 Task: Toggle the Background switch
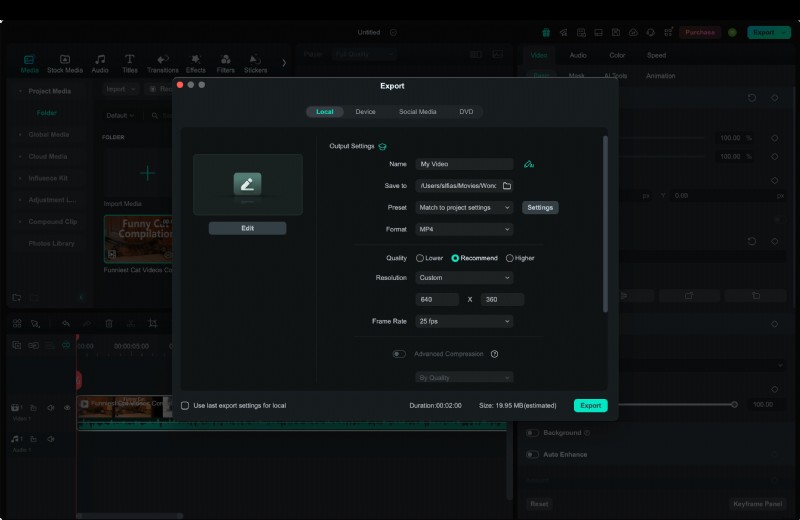click(532, 433)
